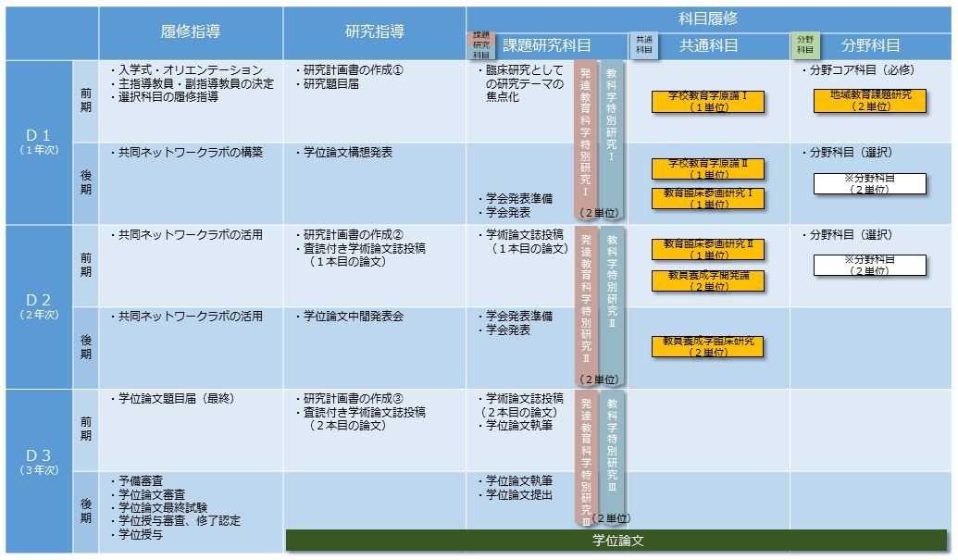Click the 学位論文最終試験 text
Screen dimensions: 958x560
click(163, 507)
